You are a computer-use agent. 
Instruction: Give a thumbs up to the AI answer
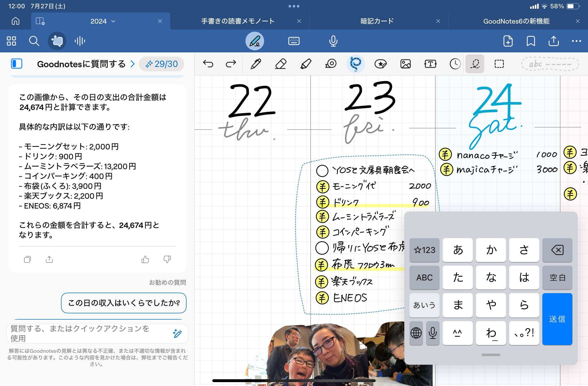[145, 259]
